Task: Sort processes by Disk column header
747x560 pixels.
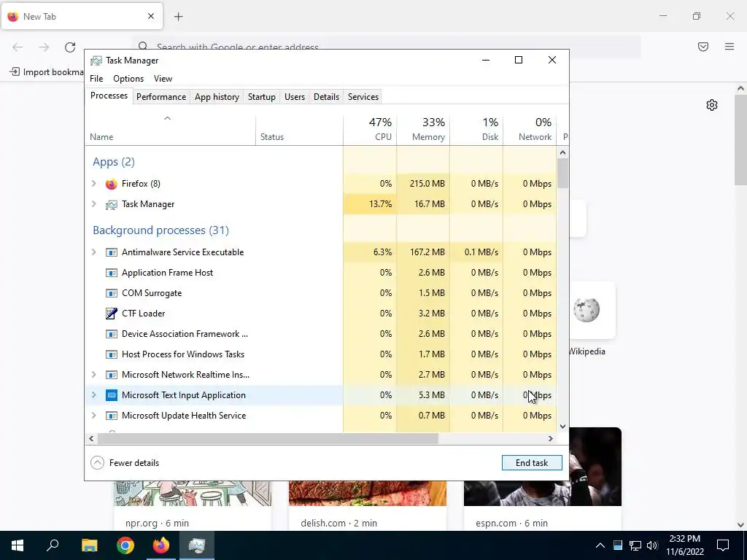Action: [x=476, y=130]
